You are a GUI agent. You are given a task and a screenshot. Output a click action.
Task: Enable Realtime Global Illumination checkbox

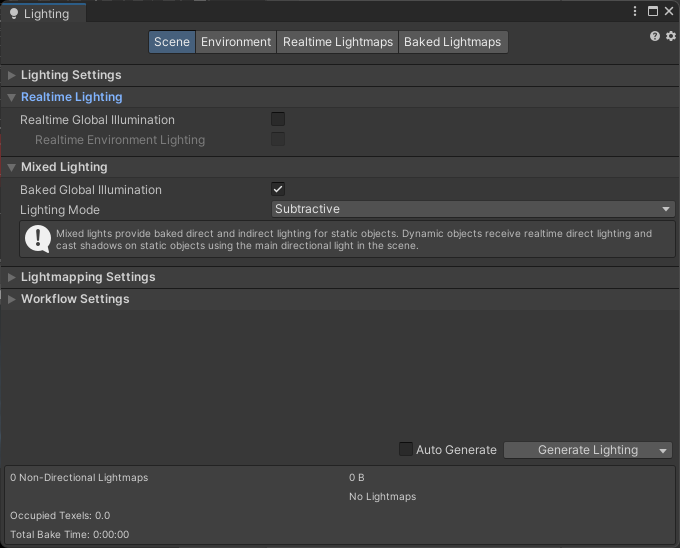tap(278, 119)
